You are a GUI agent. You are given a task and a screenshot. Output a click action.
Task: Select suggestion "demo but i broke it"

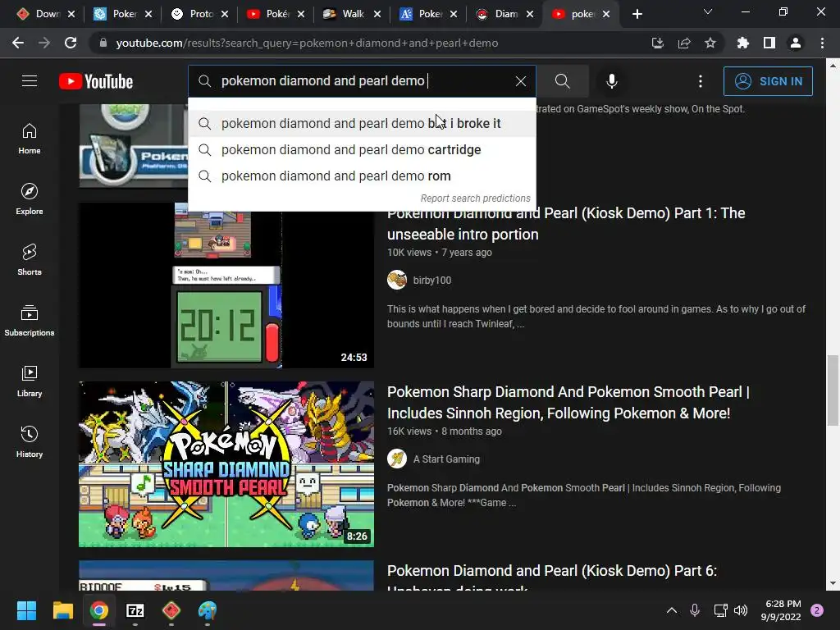[x=362, y=123]
